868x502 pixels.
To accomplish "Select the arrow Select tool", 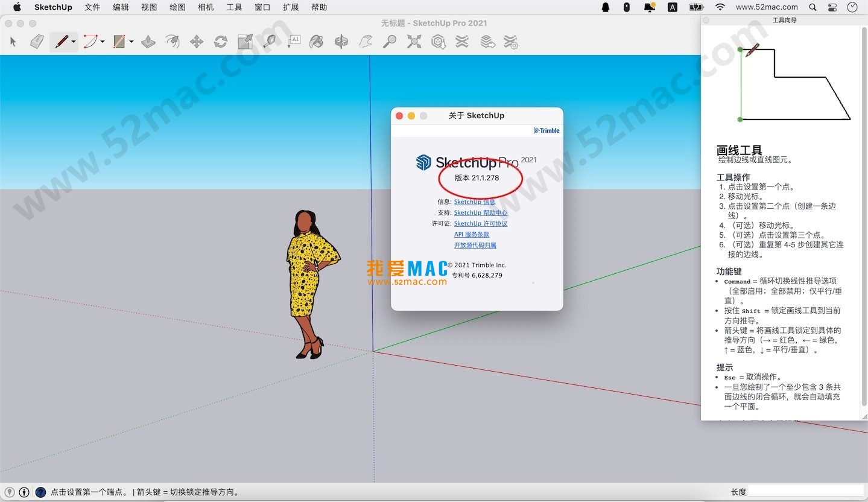I will point(13,42).
